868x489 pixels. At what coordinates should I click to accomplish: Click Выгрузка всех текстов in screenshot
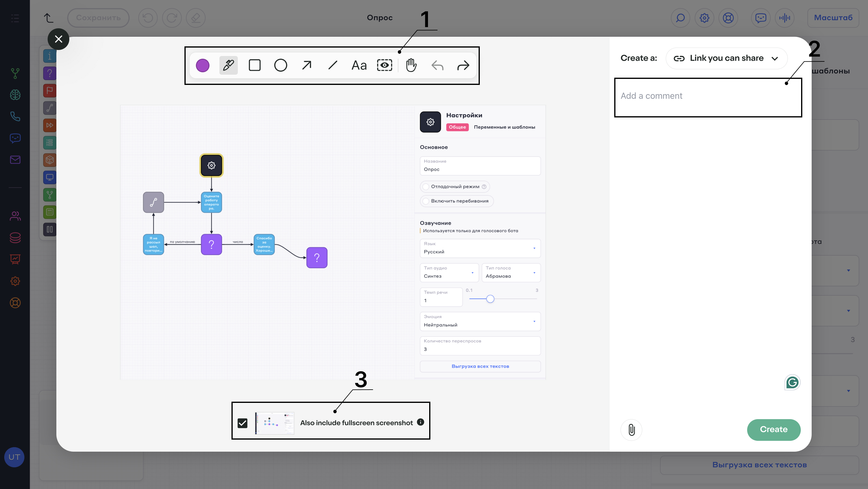click(480, 366)
